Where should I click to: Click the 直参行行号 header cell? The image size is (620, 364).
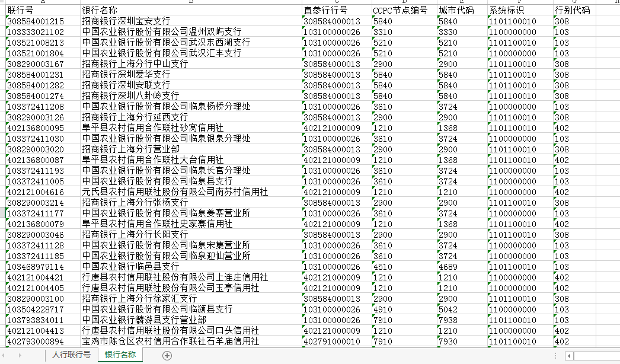(x=335, y=11)
